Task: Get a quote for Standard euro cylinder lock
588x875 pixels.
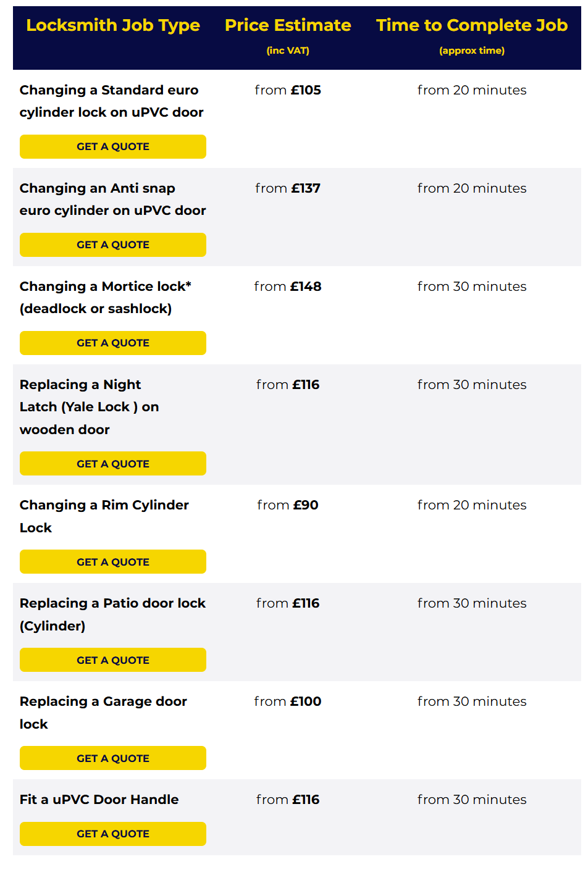Action: pyautogui.click(x=113, y=146)
